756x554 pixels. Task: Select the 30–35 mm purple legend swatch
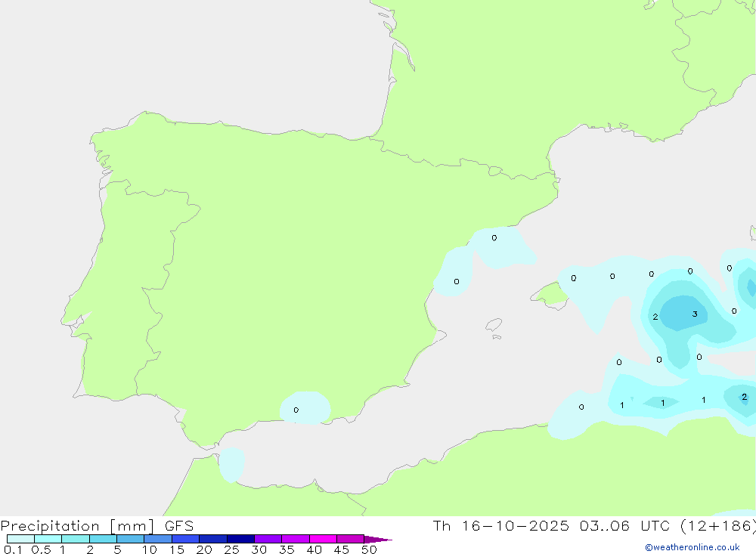(x=268, y=539)
